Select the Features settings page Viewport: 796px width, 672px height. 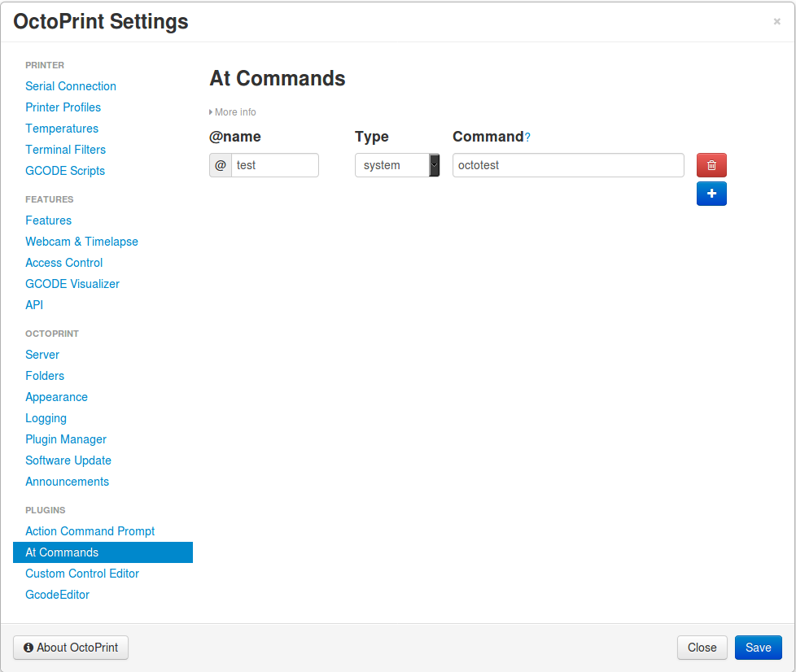pyautogui.click(x=48, y=220)
